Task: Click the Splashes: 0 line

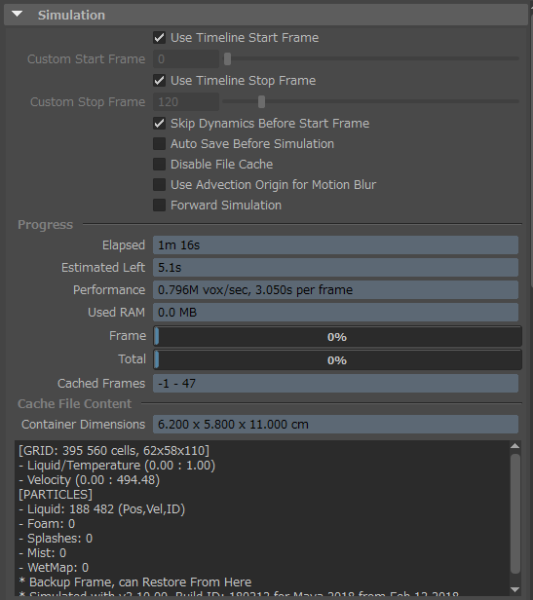Action: [x=55, y=538]
